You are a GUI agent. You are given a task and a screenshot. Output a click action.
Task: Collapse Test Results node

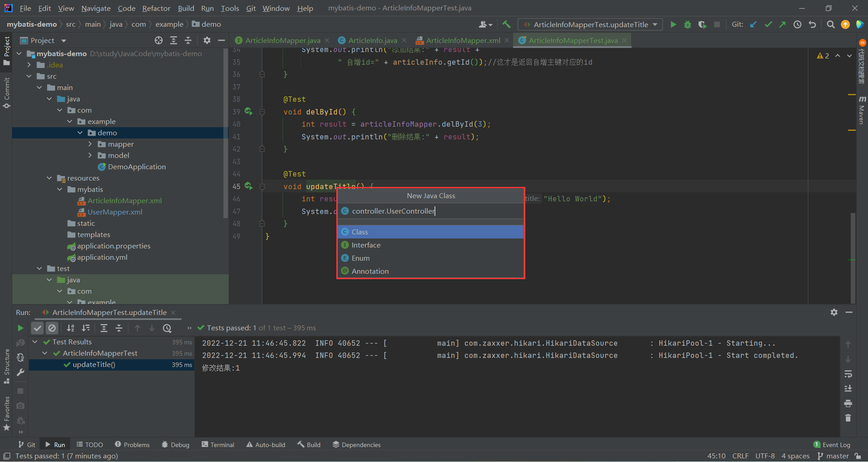point(35,342)
